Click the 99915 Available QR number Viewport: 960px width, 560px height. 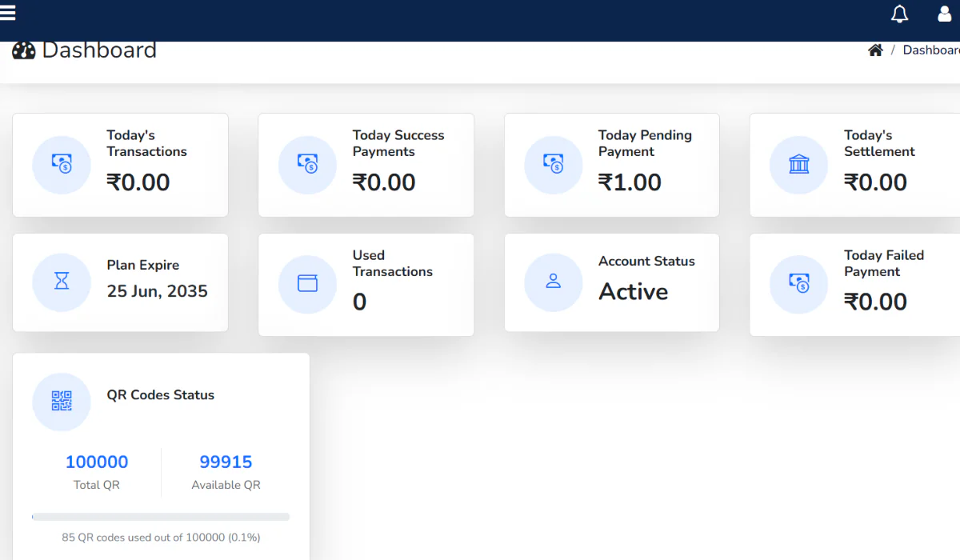tap(226, 462)
